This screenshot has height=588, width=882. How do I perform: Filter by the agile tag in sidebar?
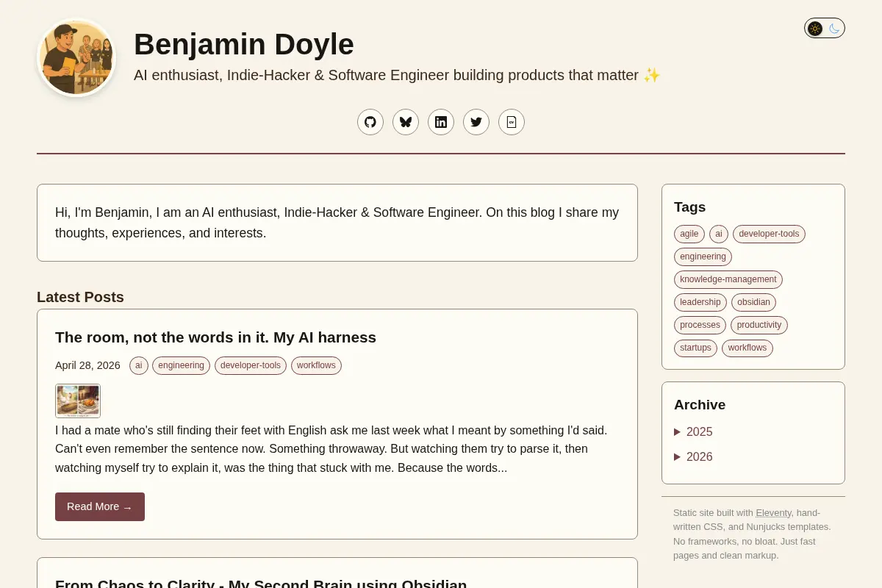[689, 234]
